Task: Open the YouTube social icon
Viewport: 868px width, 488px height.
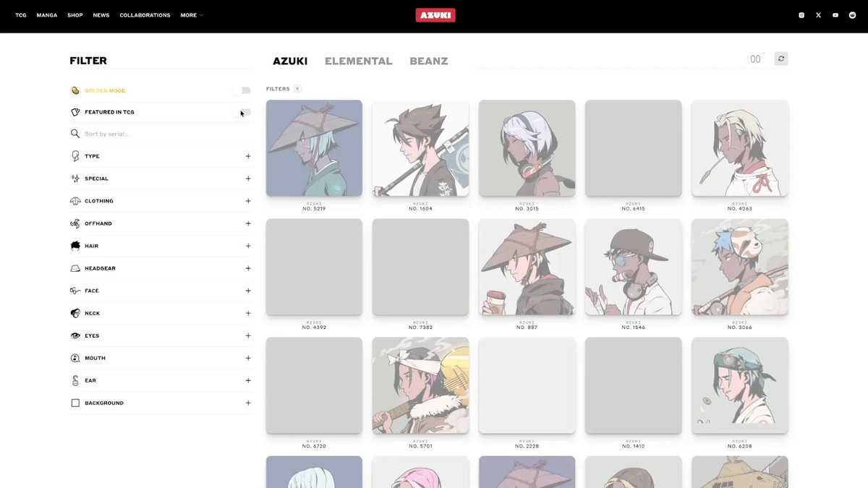Action: pos(835,15)
